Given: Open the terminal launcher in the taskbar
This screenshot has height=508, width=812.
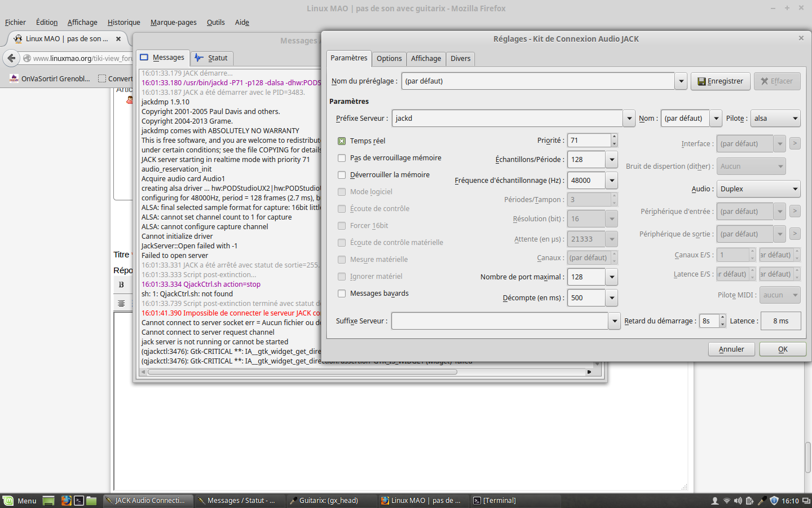Looking at the screenshot, I should pos(79,501).
